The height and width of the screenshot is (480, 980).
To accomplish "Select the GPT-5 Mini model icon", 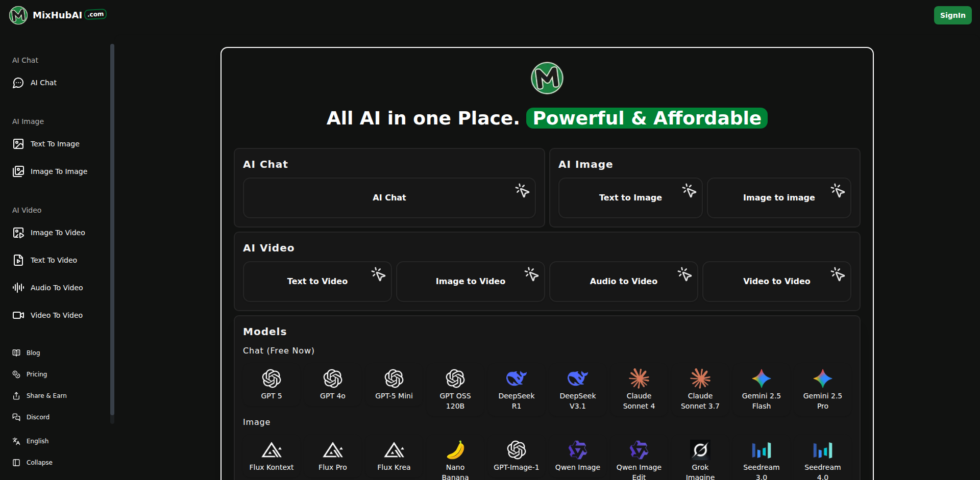I will (x=394, y=378).
